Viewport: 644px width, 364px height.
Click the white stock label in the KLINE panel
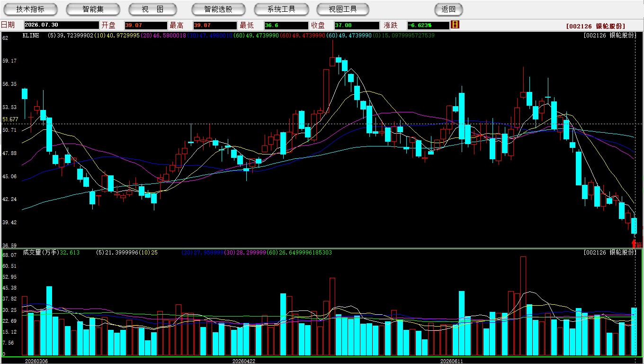click(x=610, y=35)
